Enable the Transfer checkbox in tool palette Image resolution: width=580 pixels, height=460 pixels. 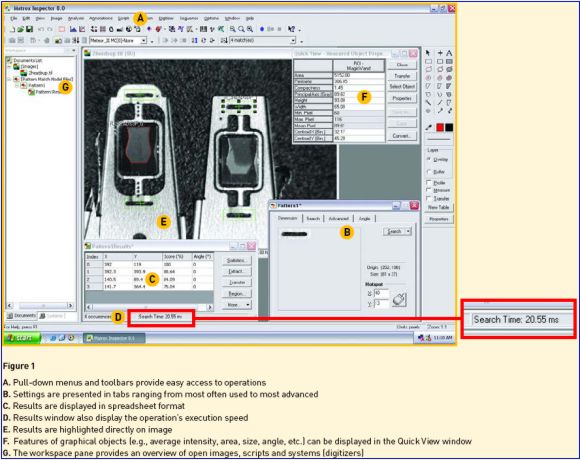tap(429, 199)
